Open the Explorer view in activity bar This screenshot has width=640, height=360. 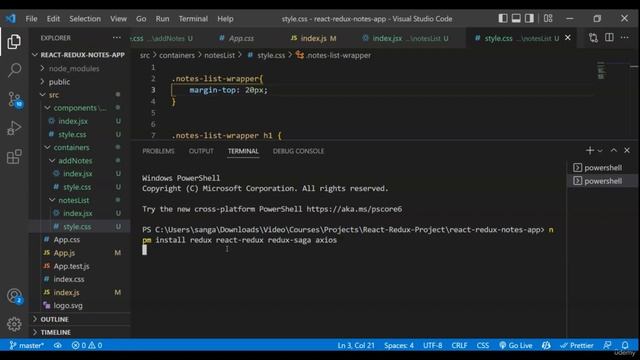click(x=14, y=42)
